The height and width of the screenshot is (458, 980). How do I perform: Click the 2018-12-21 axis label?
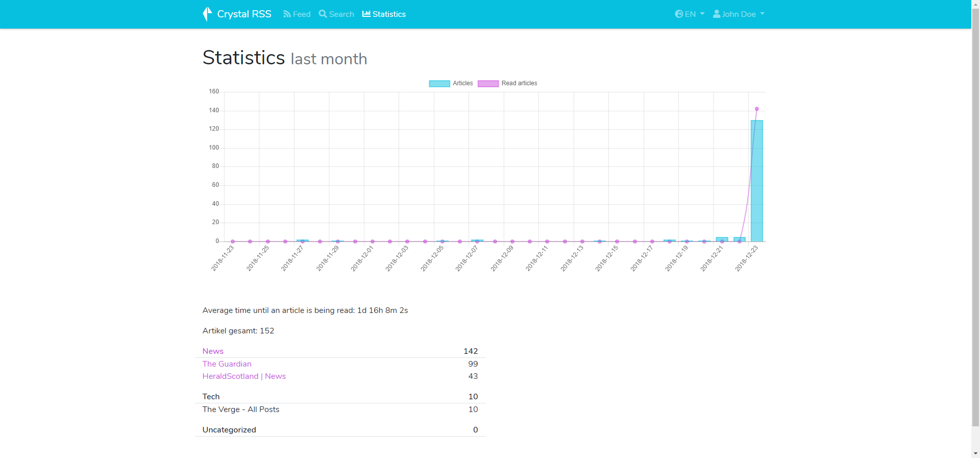pos(712,258)
